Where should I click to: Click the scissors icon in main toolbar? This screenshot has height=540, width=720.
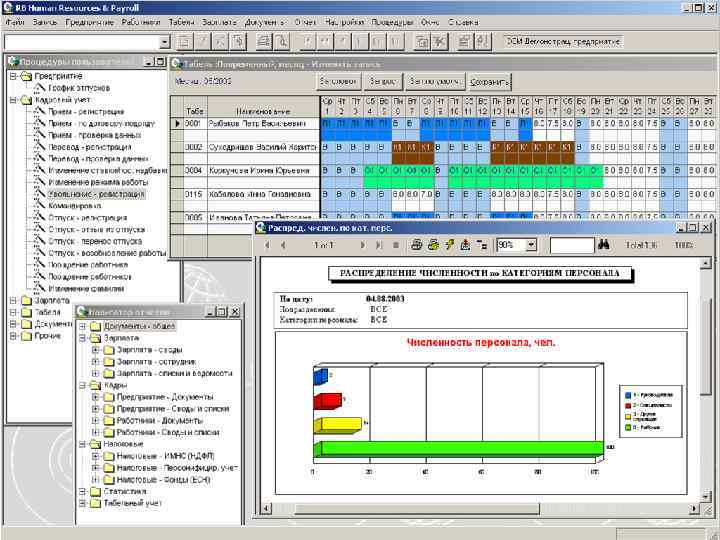pos(440,42)
